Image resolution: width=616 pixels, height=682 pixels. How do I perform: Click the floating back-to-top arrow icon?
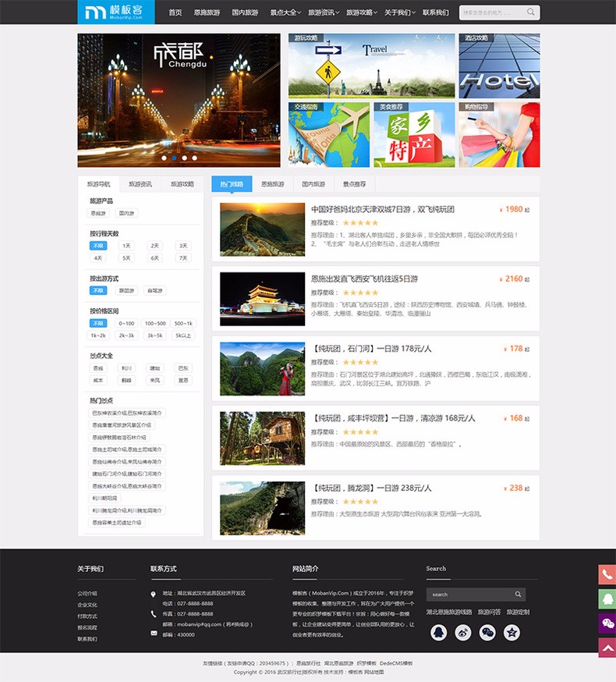[x=607, y=648]
